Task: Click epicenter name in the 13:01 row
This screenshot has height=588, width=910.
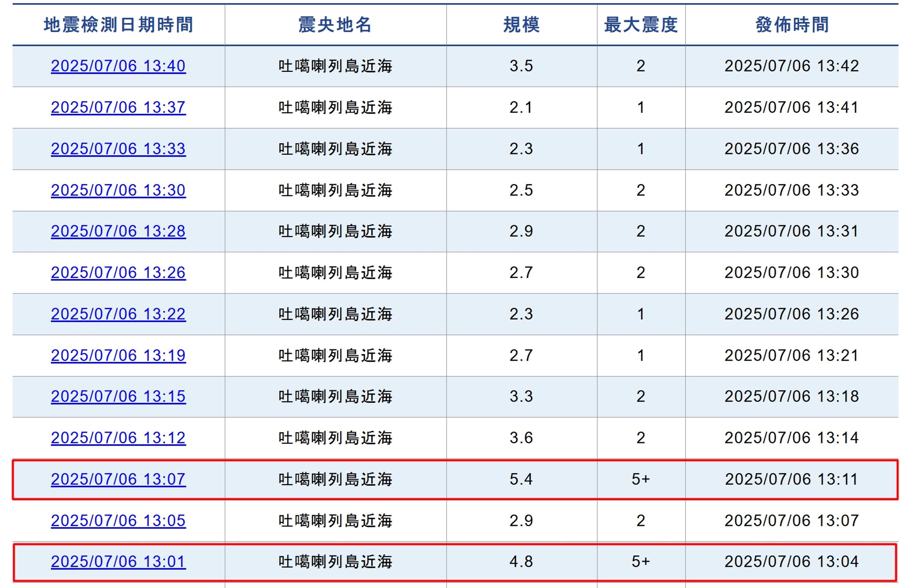Action: tap(335, 562)
